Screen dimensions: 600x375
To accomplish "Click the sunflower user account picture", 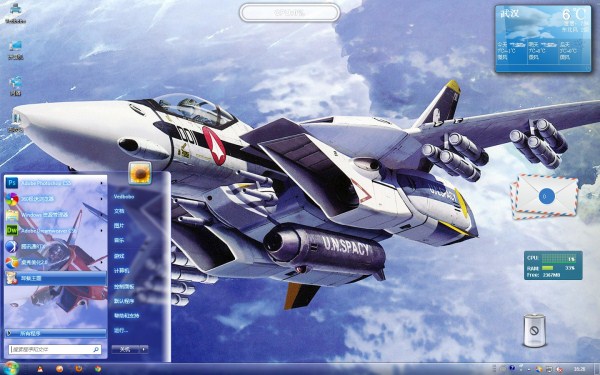I will click(x=140, y=173).
